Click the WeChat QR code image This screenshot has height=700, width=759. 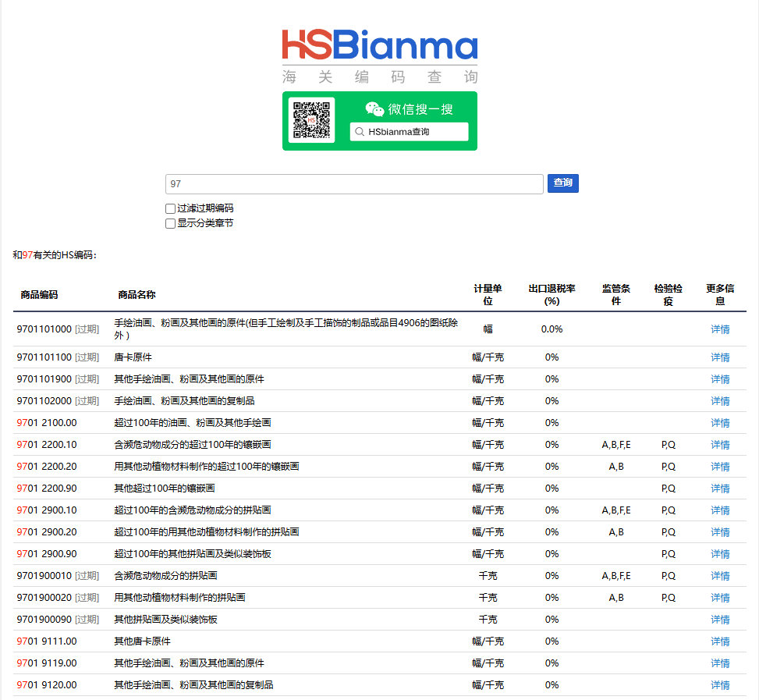click(311, 120)
